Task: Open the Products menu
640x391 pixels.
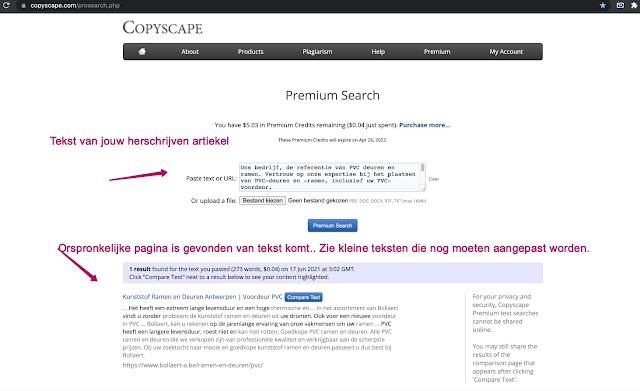Action: [251, 51]
